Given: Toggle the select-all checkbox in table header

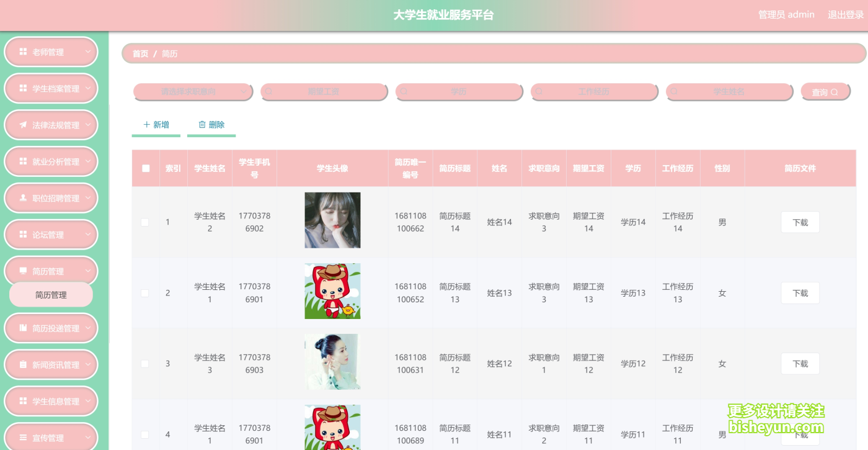Looking at the screenshot, I should click(146, 168).
